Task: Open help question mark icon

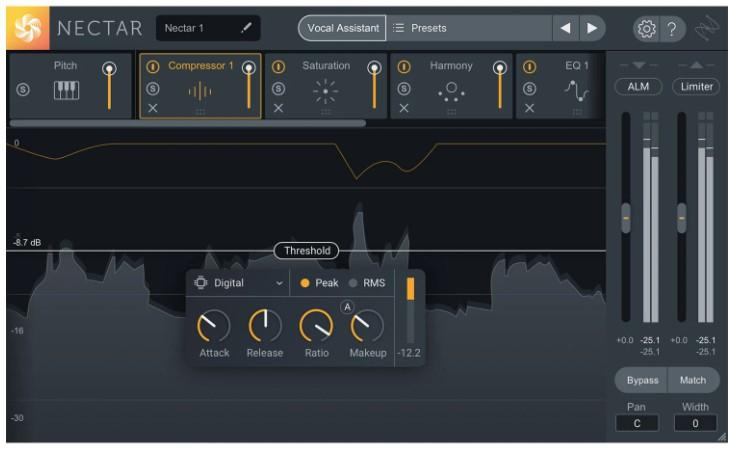Action: click(672, 29)
